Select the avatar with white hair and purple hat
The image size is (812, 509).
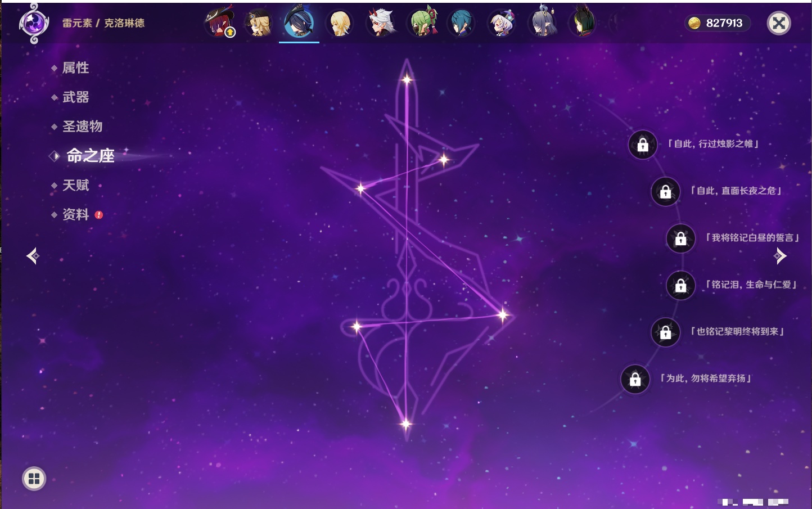(x=502, y=23)
